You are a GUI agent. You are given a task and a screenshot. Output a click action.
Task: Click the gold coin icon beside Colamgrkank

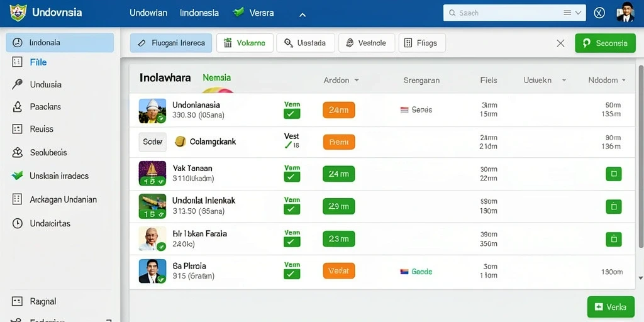pos(180,142)
